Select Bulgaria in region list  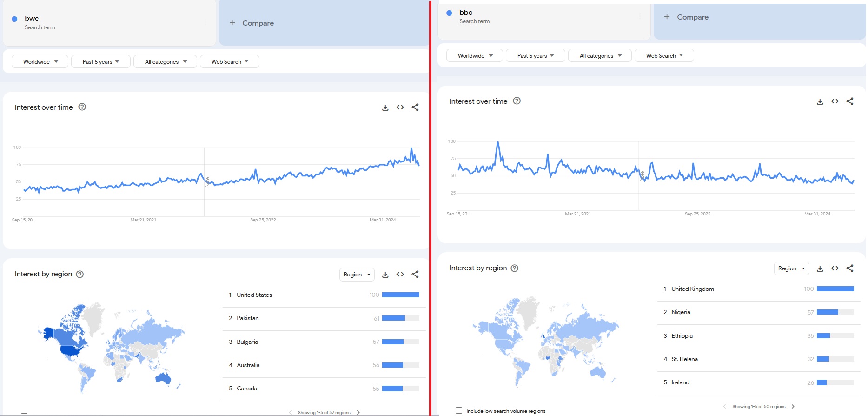click(247, 342)
